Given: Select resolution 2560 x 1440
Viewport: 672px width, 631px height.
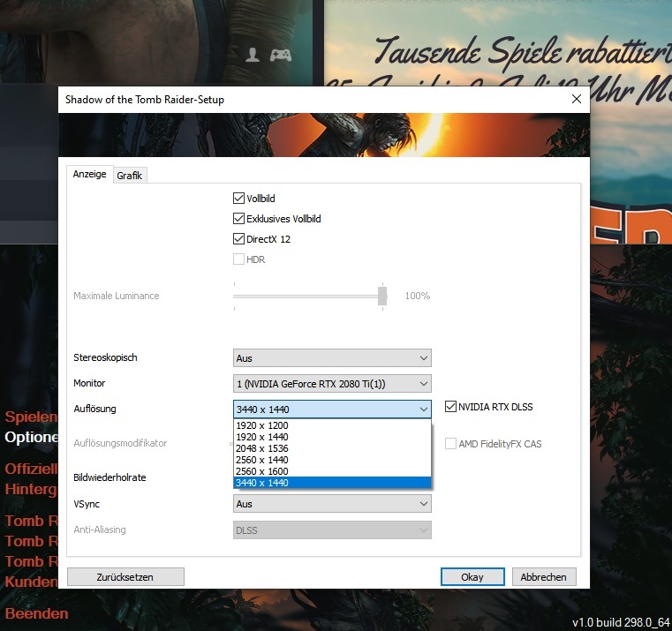Looking at the screenshot, I should [332, 460].
